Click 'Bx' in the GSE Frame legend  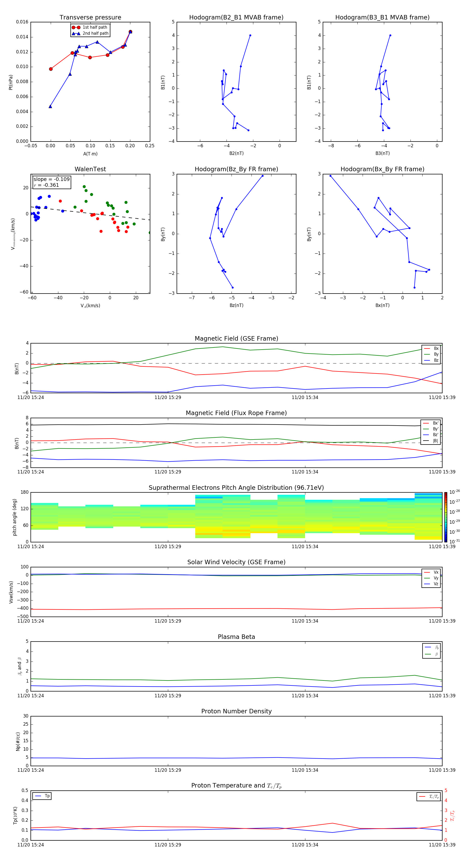(431, 349)
